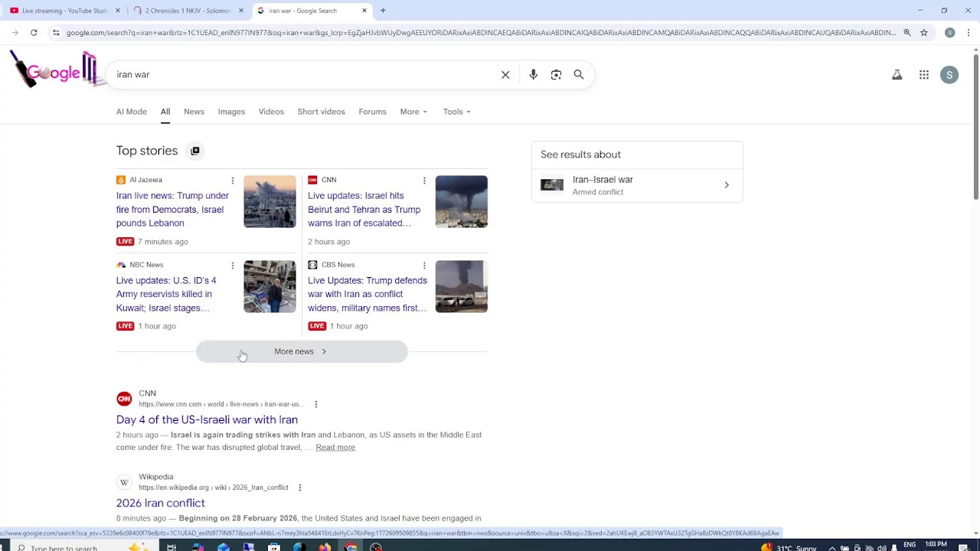Screen dimensions: 980x551
Task: Open the three-dot menu beside the CNN result URL
Action: (x=315, y=404)
